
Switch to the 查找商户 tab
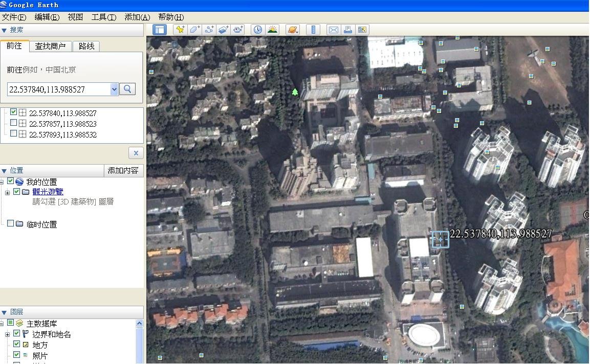tap(50, 46)
